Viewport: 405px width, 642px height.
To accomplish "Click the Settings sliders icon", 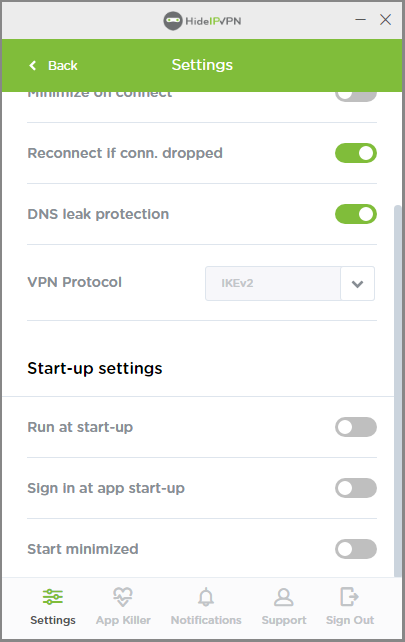I will [x=53, y=597].
